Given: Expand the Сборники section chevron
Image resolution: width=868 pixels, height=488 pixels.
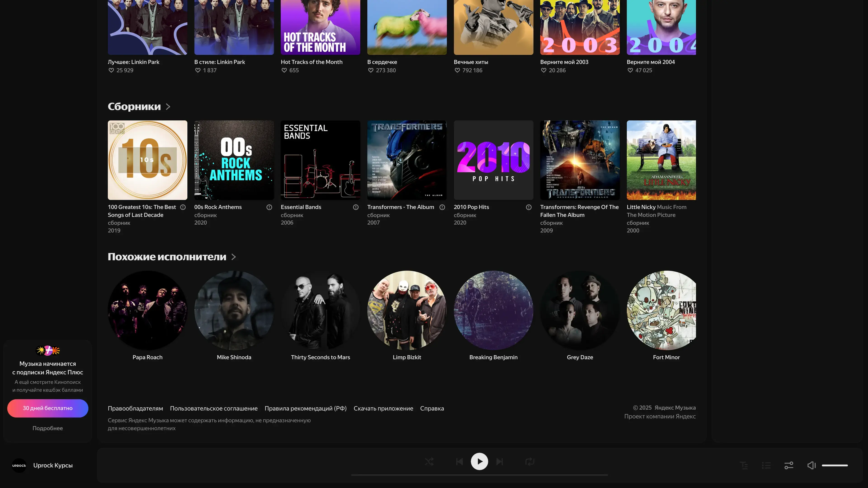Looking at the screenshot, I should click(168, 106).
